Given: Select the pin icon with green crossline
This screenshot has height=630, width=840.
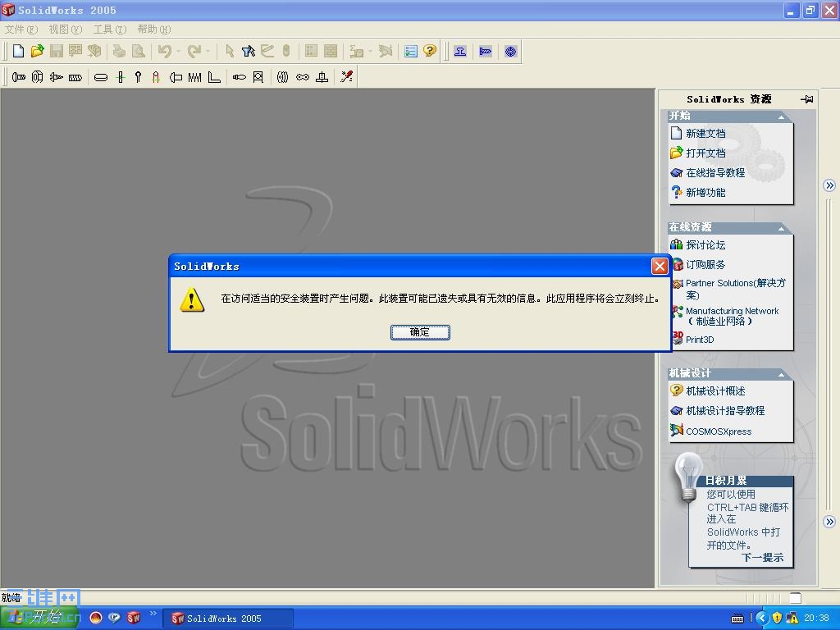Looking at the screenshot, I should [121, 77].
